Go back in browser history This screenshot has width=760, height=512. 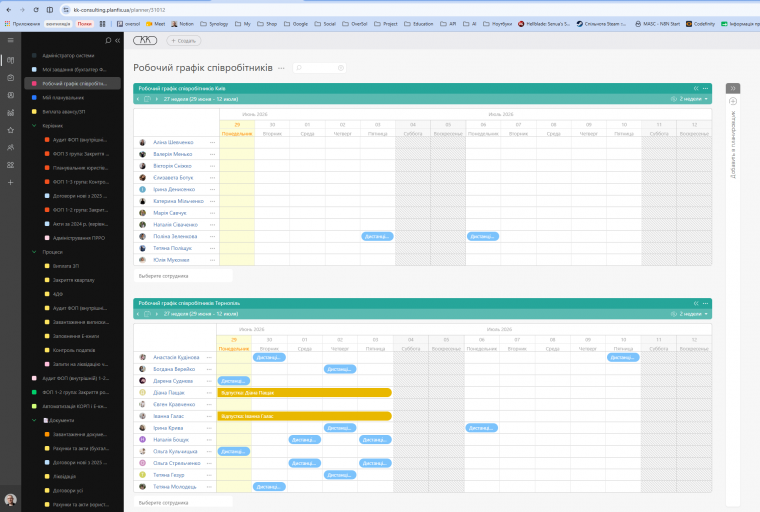click(9, 10)
